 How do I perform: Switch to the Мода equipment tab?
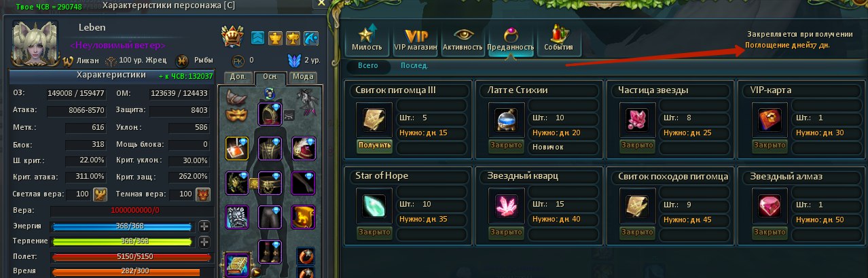302,77
